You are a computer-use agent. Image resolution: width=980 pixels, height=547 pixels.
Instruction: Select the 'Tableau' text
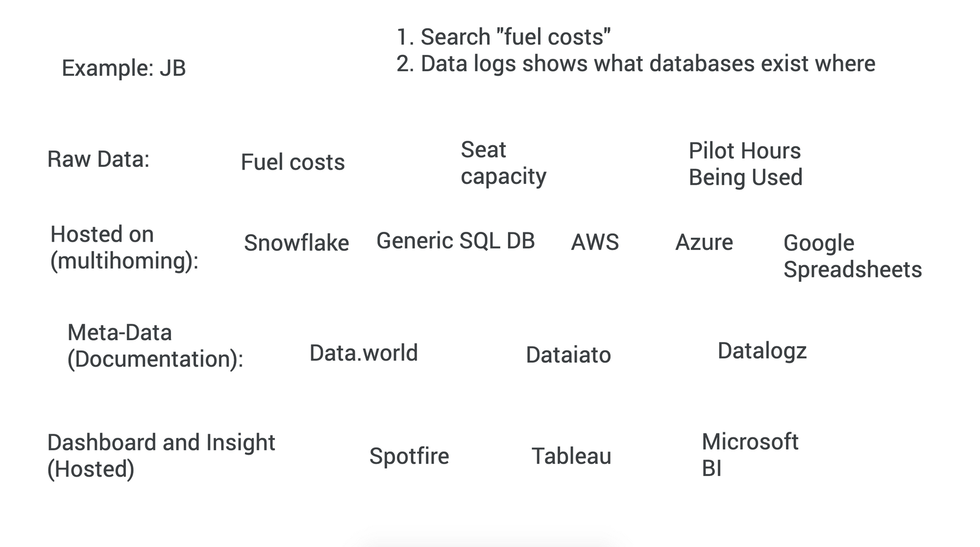tap(571, 456)
